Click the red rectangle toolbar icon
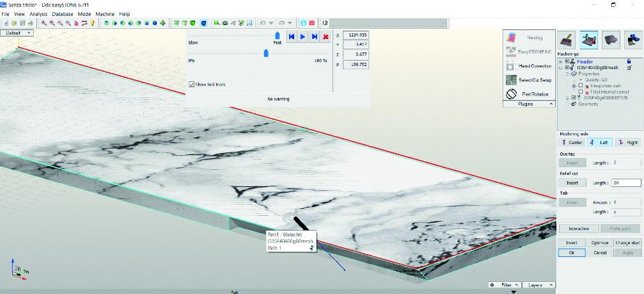The image size is (644, 294). pyautogui.click(x=311, y=23)
